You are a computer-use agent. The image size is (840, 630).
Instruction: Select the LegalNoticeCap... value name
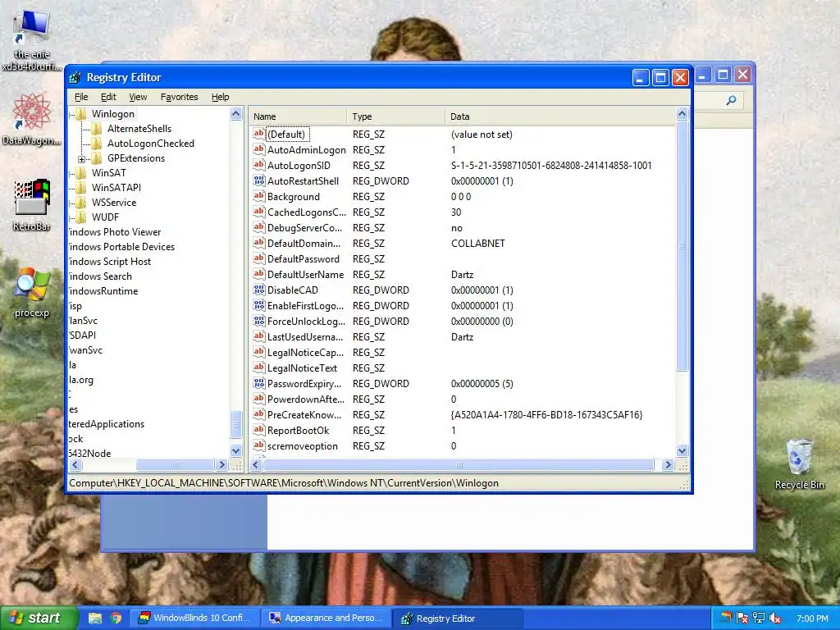point(305,353)
